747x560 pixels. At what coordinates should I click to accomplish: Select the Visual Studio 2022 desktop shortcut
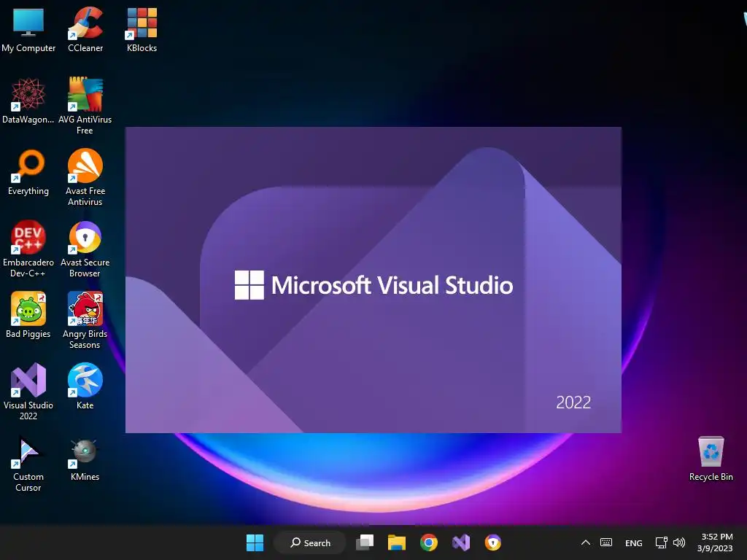click(28, 392)
